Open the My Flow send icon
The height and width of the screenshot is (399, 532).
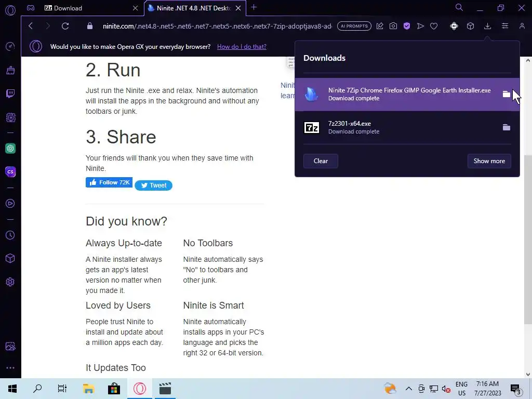click(420, 26)
